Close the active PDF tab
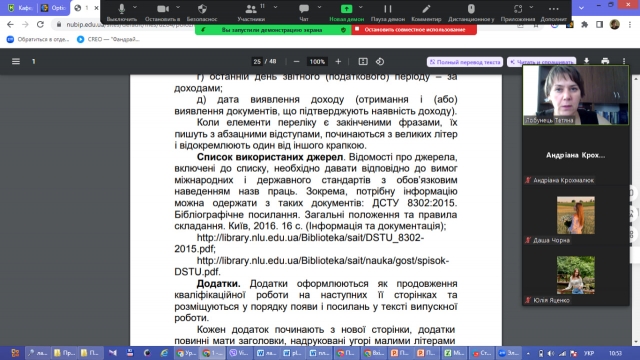Viewport: 640px width, 360px height. tap(96, 8)
